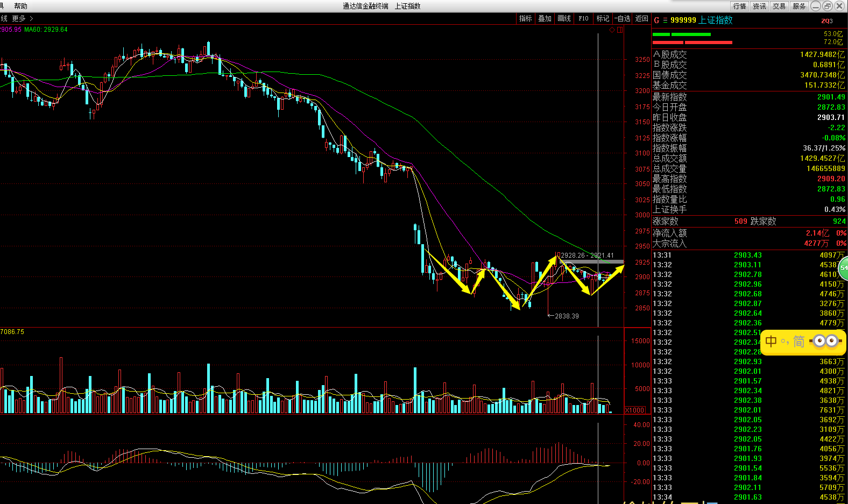Click the 最新指数 value 2901.49
Screen dimensions: 848x504
pos(831,97)
